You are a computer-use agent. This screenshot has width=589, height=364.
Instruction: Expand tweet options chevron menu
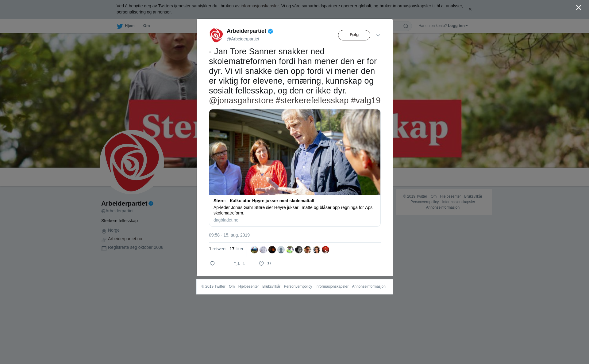[x=378, y=35]
